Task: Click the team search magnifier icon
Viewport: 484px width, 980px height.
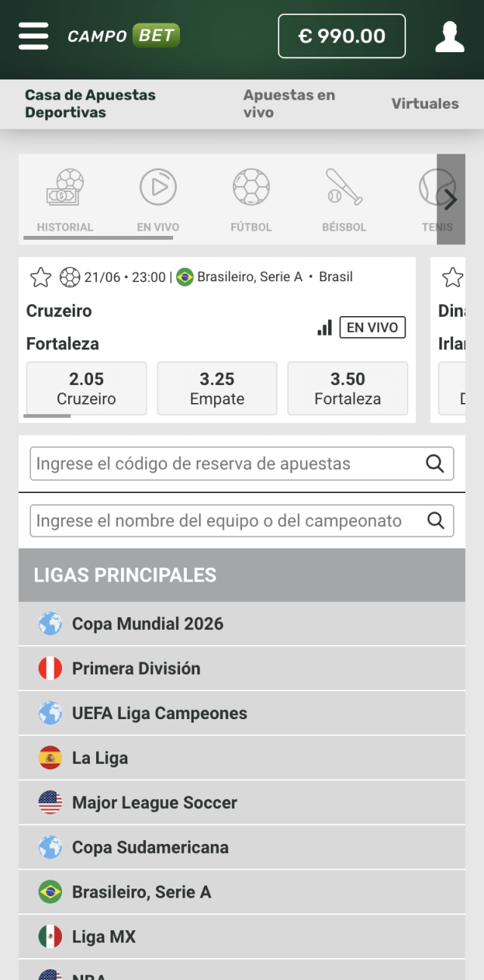Action: point(435,520)
